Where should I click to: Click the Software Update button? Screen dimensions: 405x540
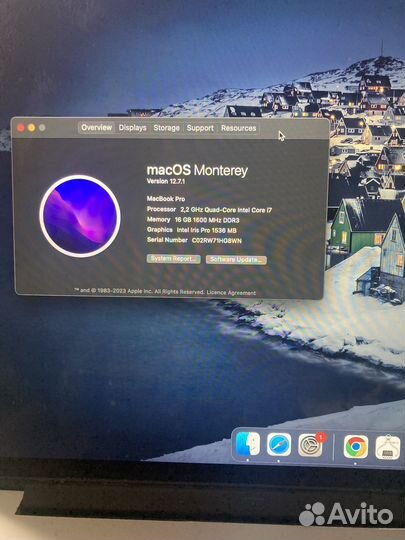tap(236, 259)
